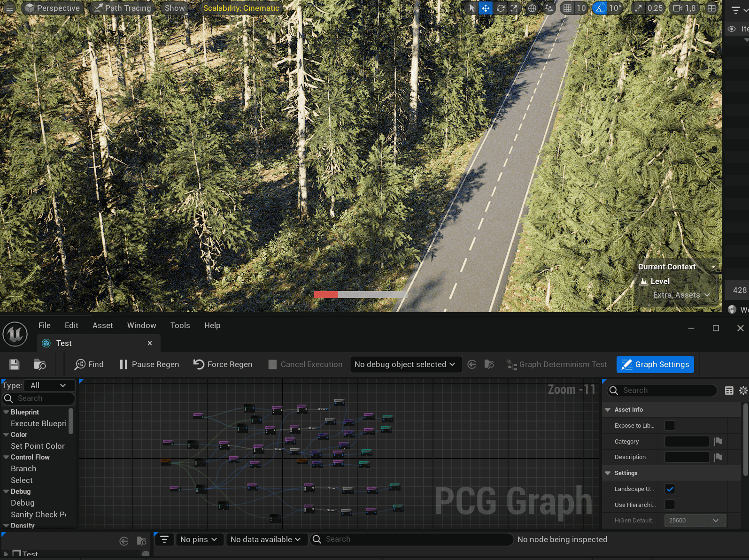749x560 pixels.
Task: Open the Asset menu
Action: click(103, 325)
